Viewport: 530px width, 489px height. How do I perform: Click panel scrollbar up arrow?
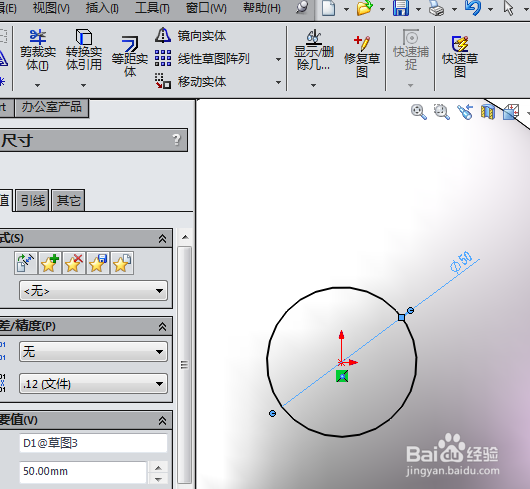coord(185,237)
